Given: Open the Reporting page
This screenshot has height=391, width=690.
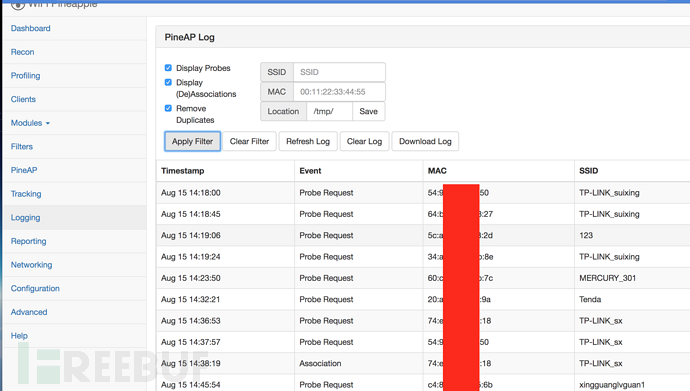Looking at the screenshot, I should (x=29, y=241).
